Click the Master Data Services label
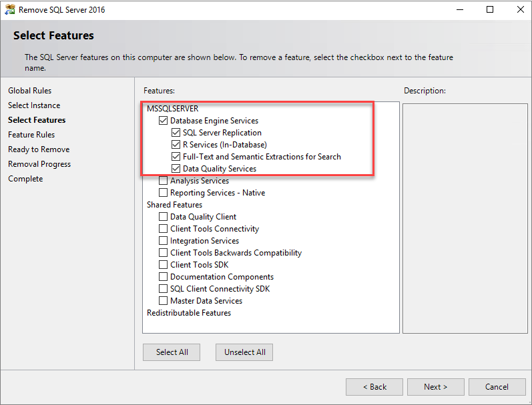This screenshot has height=405, width=532. 206,300
